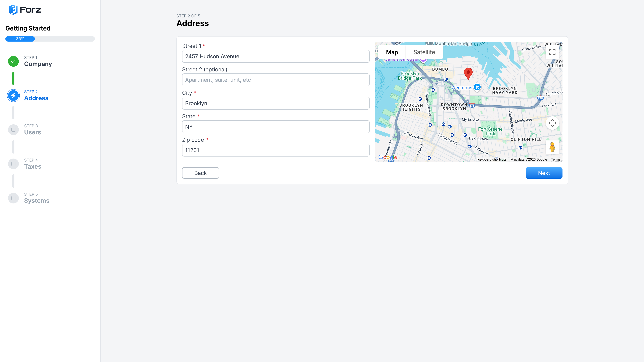
Task: Click the Fort Greene Park map label
Action: click(x=490, y=131)
